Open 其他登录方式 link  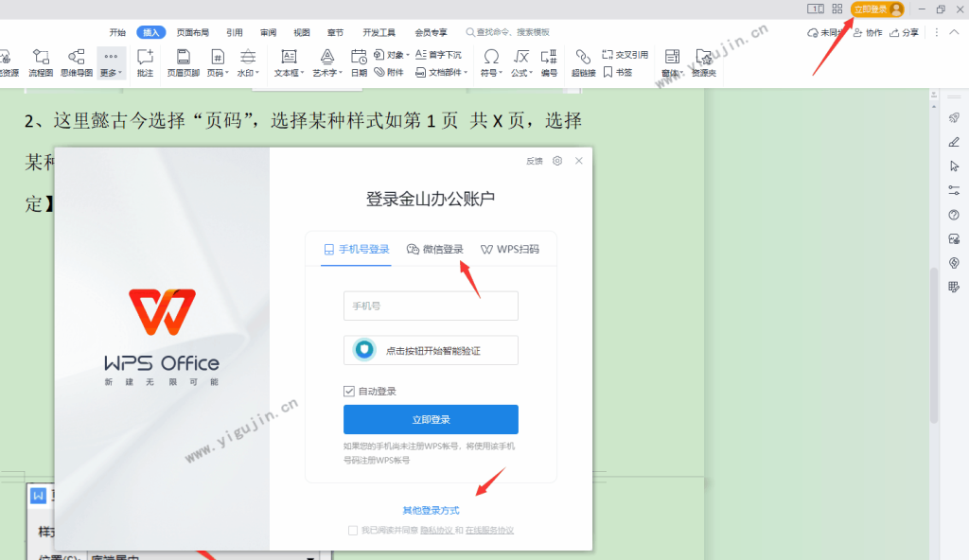click(x=430, y=508)
